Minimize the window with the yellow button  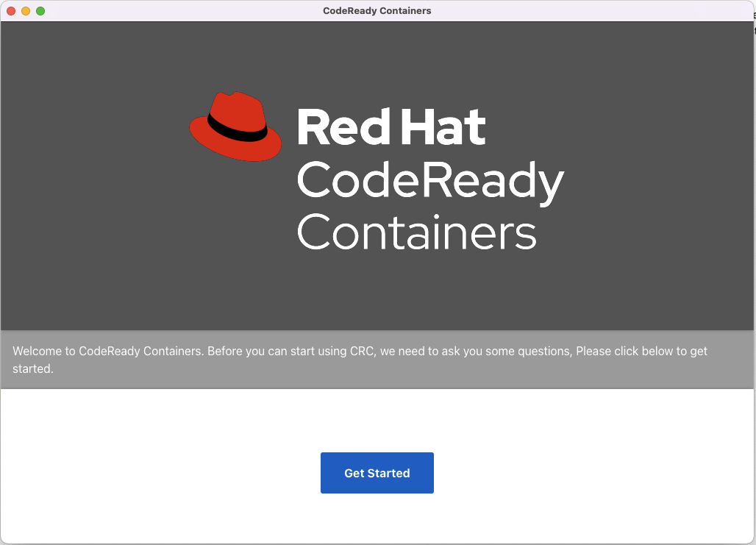(26, 10)
